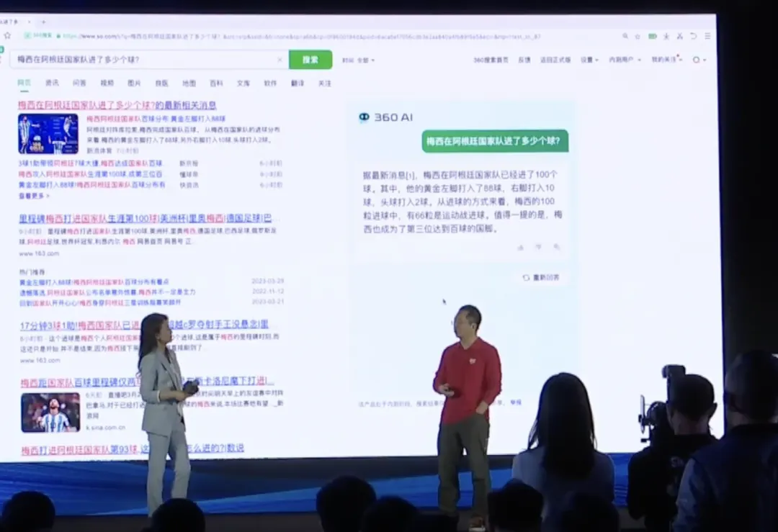Clear the search box with the X icon
Image resolution: width=778 pixels, height=532 pixels.
280,60
